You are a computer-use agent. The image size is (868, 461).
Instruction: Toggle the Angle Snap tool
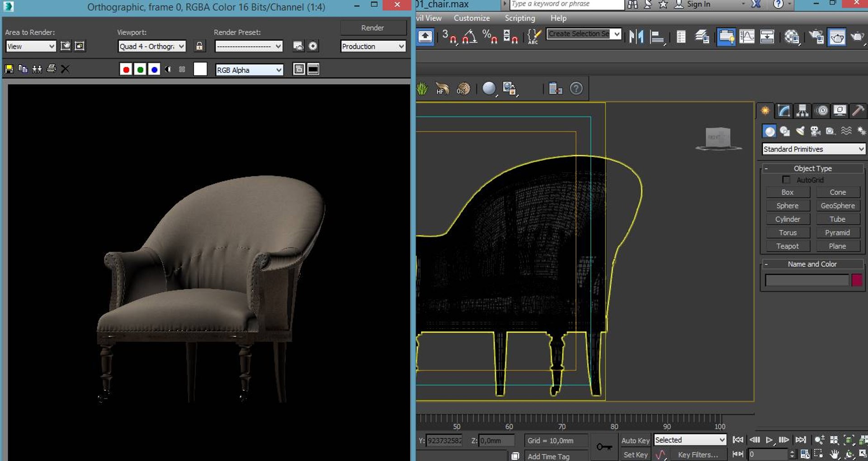coord(469,36)
